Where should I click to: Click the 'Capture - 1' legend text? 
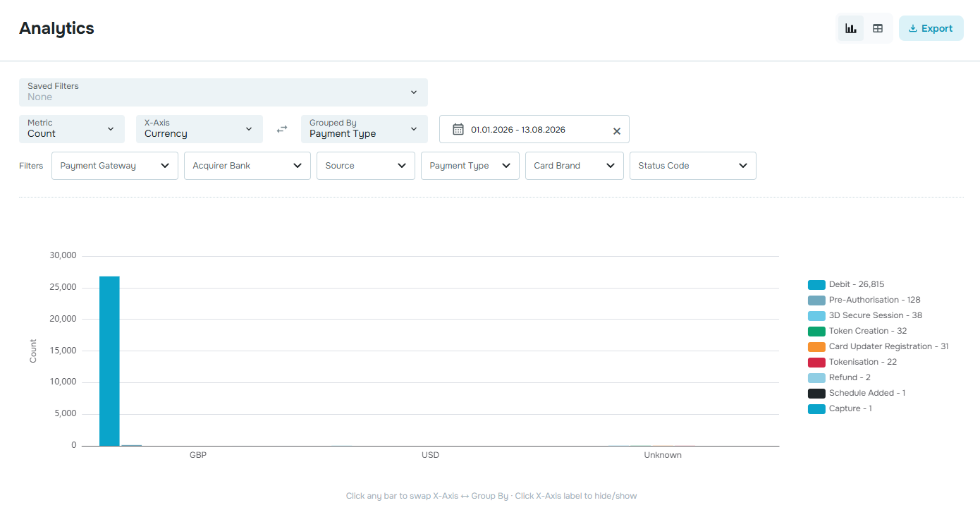[850, 408]
